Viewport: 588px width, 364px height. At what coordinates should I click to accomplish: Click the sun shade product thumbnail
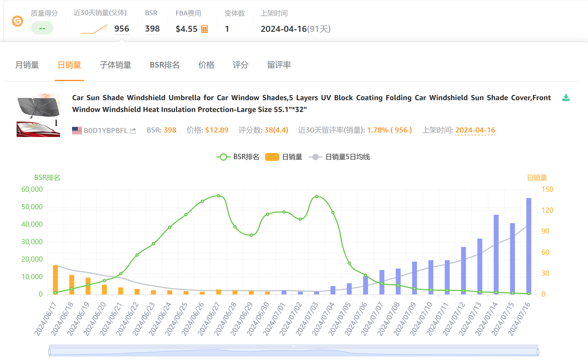(38, 115)
